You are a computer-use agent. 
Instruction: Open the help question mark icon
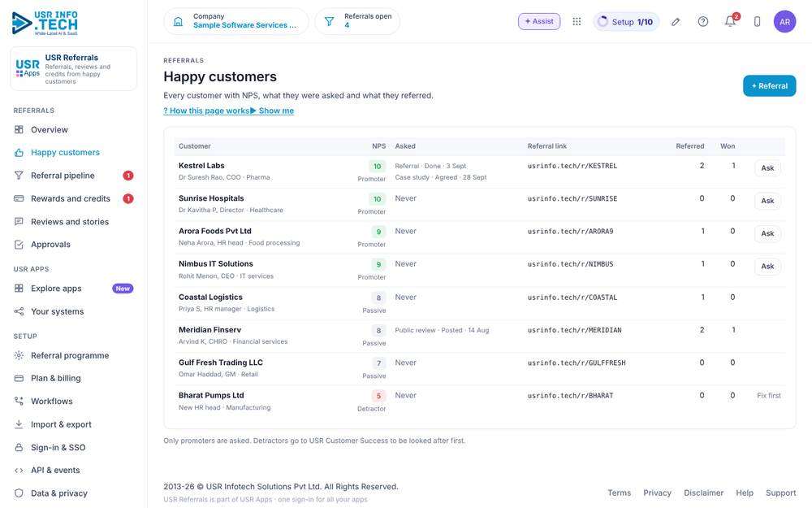click(702, 21)
